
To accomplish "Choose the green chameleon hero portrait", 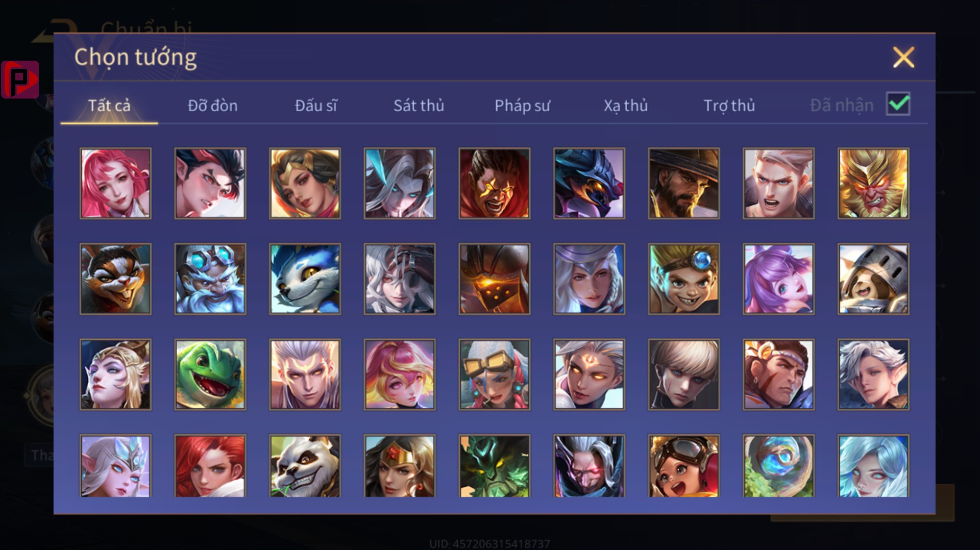I will (210, 374).
